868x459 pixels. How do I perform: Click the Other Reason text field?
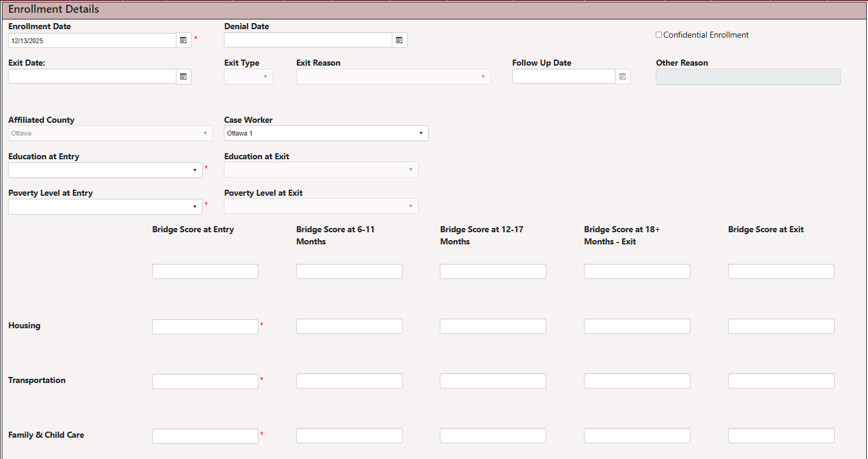pyautogui.click(x=748, y=76)
